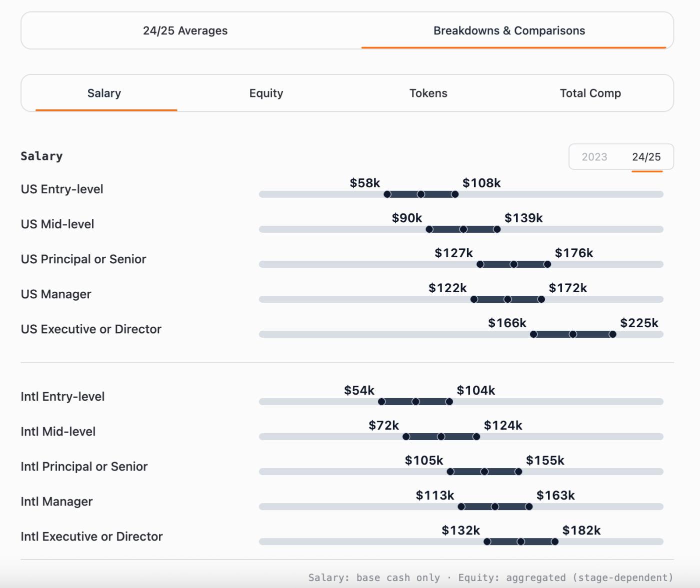Switch to the Tokens tab
The image size is (700, 588).
coord(428,93)
